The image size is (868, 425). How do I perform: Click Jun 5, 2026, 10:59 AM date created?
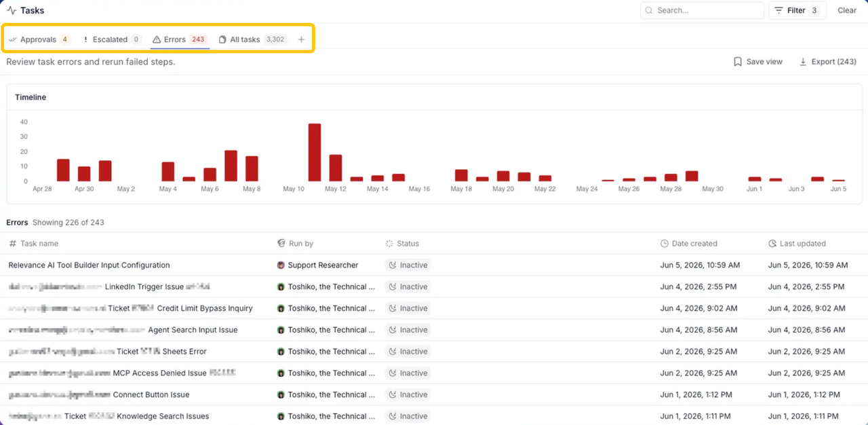pos(700,265)
